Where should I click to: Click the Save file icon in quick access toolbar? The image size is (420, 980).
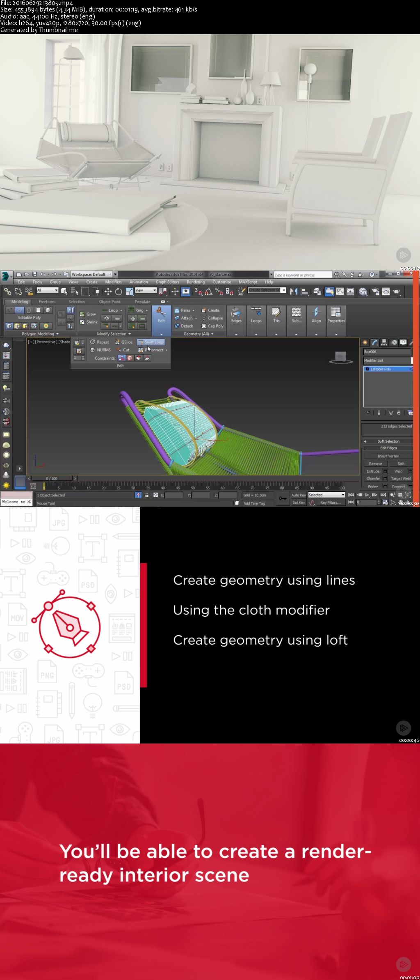(x=34, y=274)
